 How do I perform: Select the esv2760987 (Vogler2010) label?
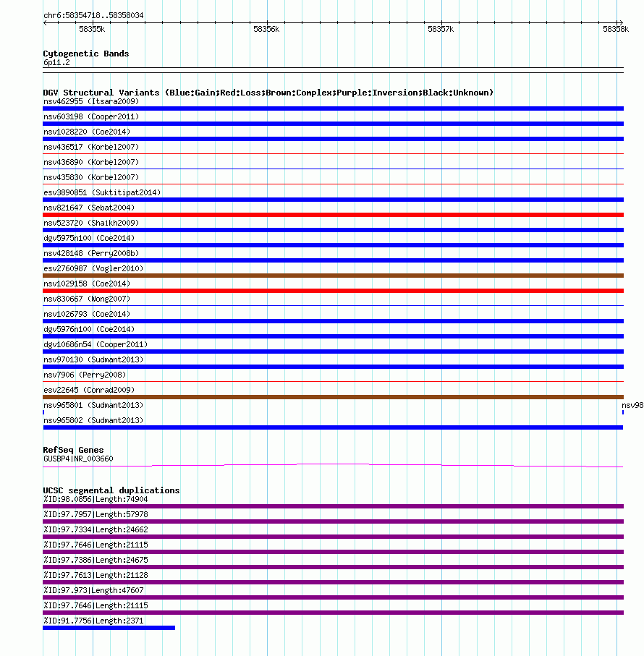(93, 268)
